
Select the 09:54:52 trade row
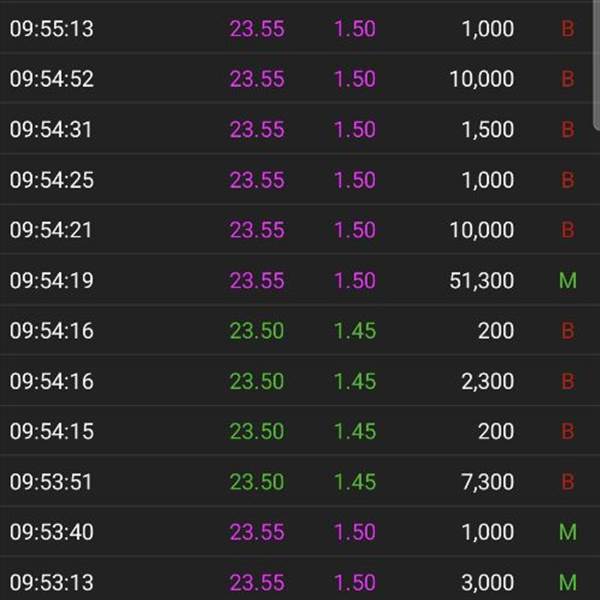297,79
